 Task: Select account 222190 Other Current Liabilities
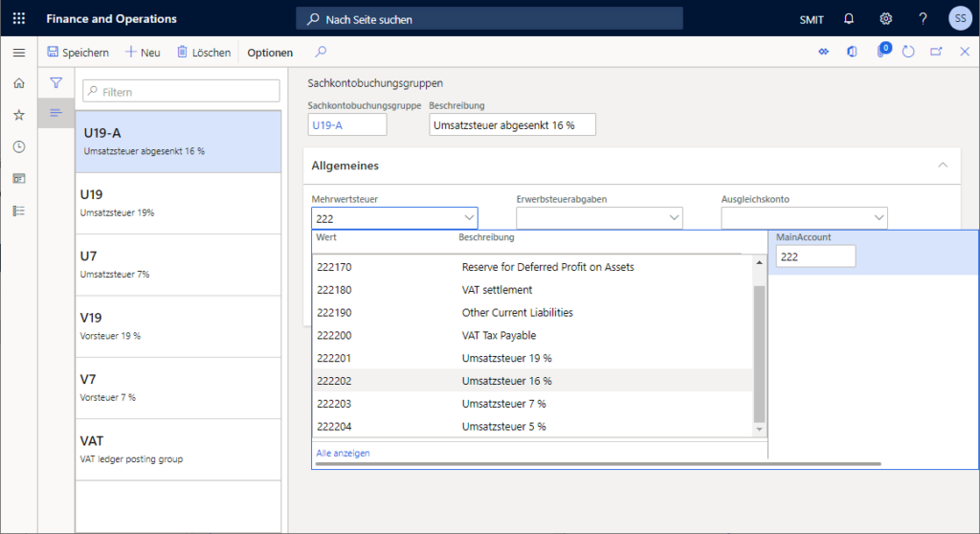point(532,313)
